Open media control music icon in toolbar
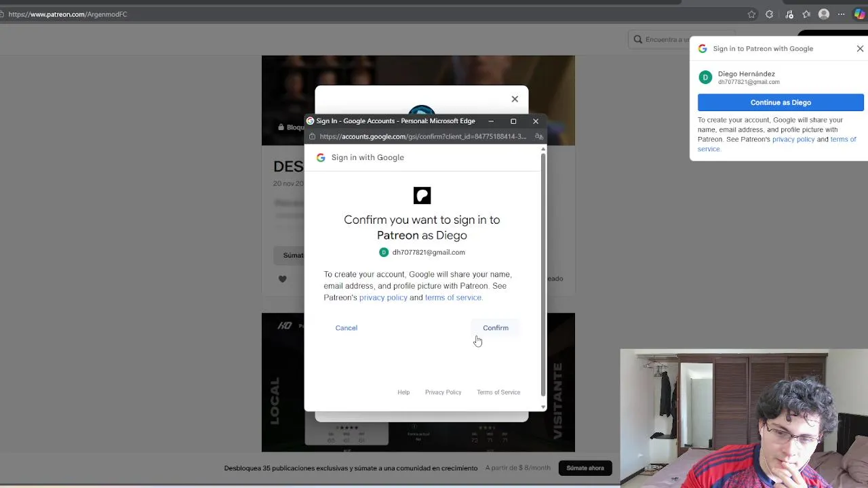This screenshot has width=868, height=488. coord(789,14)
